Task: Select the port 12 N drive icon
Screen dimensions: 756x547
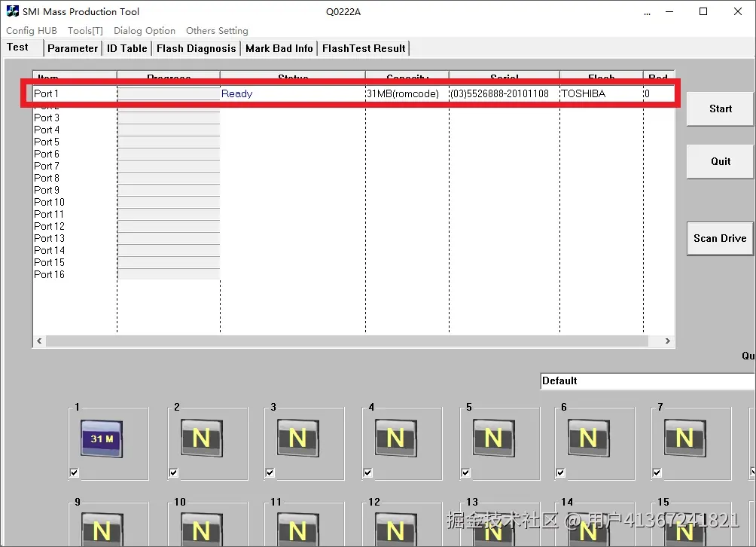Action: point(396,530)
